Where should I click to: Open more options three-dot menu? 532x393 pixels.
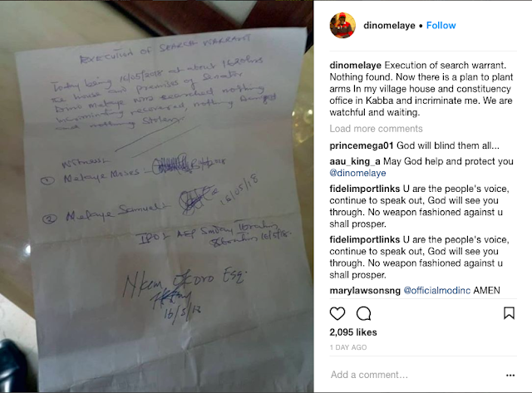(510, 375)
